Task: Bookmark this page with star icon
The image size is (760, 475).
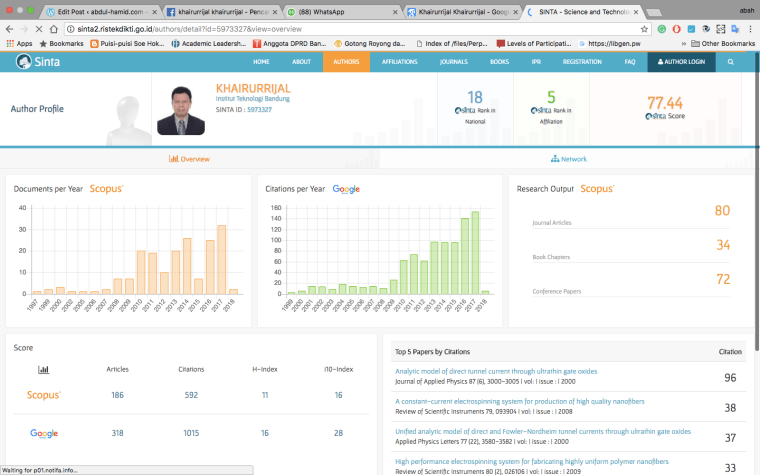Action: (643, 29)
